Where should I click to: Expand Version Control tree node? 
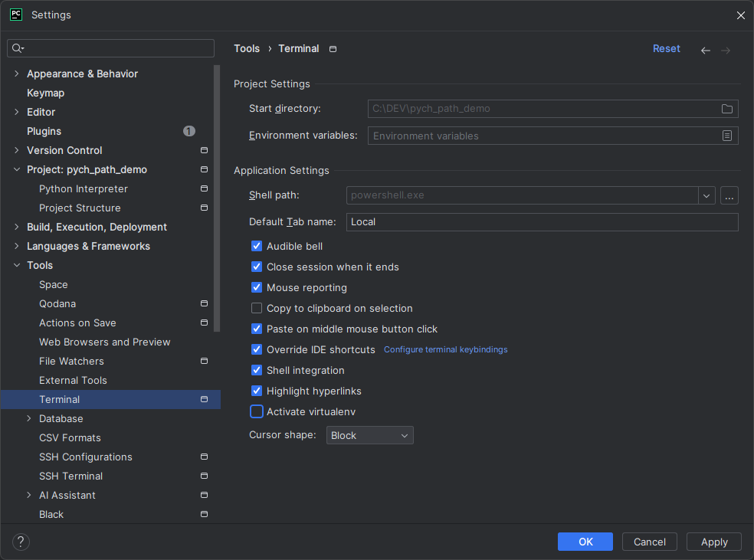point(17,150)
